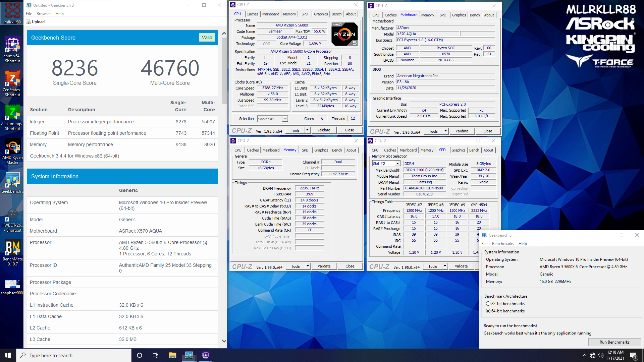The image size is (644, 362).
Task: Open File Explorer from the taskbar
Action: pyautogui.click(x=172, y=355)
